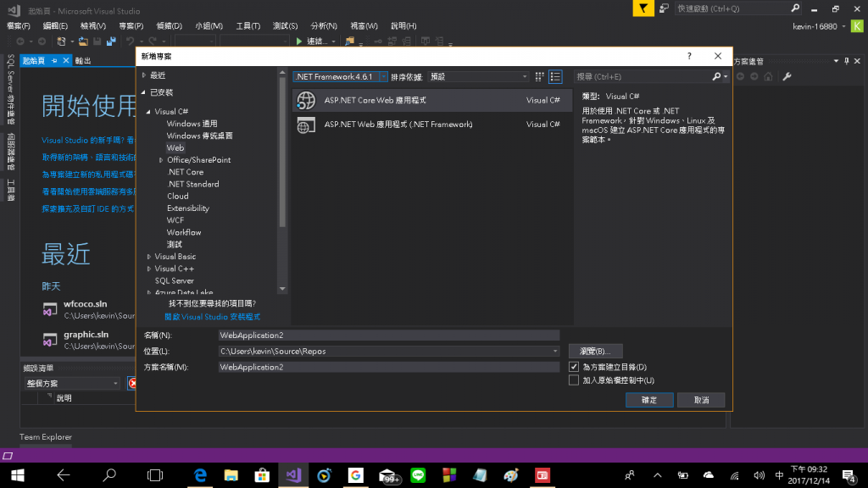Click the notifications filter flag icon
The image size is (868, 488).
643,8
